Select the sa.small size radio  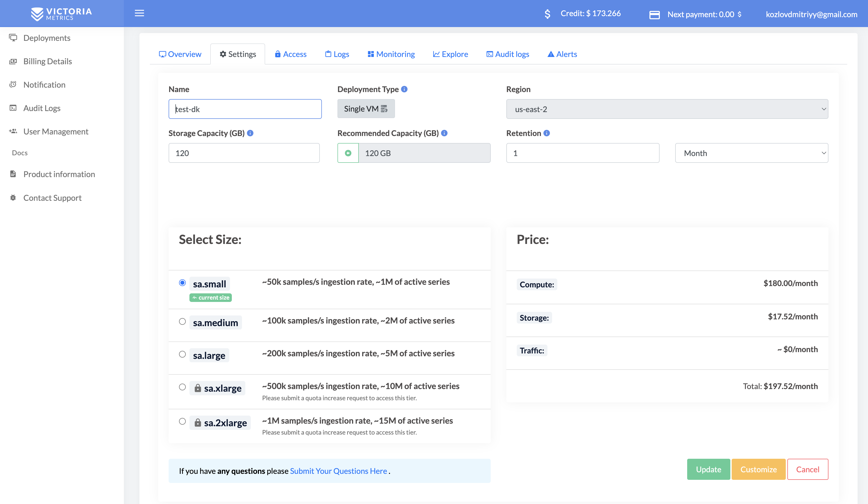click(183, 283)
